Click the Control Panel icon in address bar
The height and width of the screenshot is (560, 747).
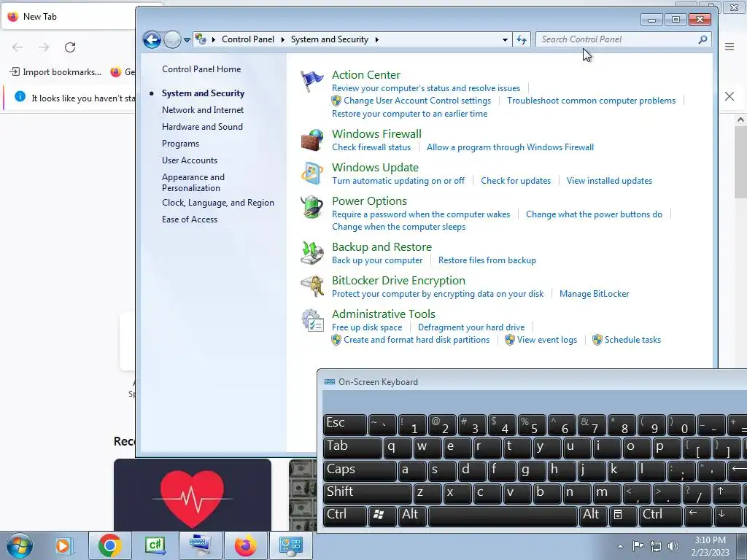click(201, 39)
